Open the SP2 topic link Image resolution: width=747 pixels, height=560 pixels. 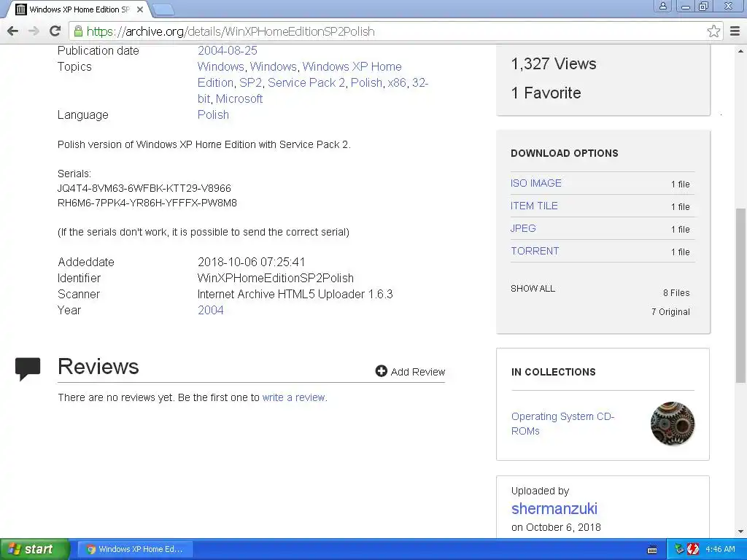[x=251, y=83]
